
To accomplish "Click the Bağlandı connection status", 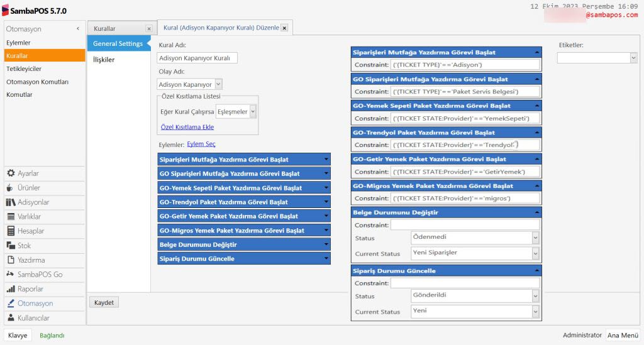I will pyautogui.click(x=52, y=335).
